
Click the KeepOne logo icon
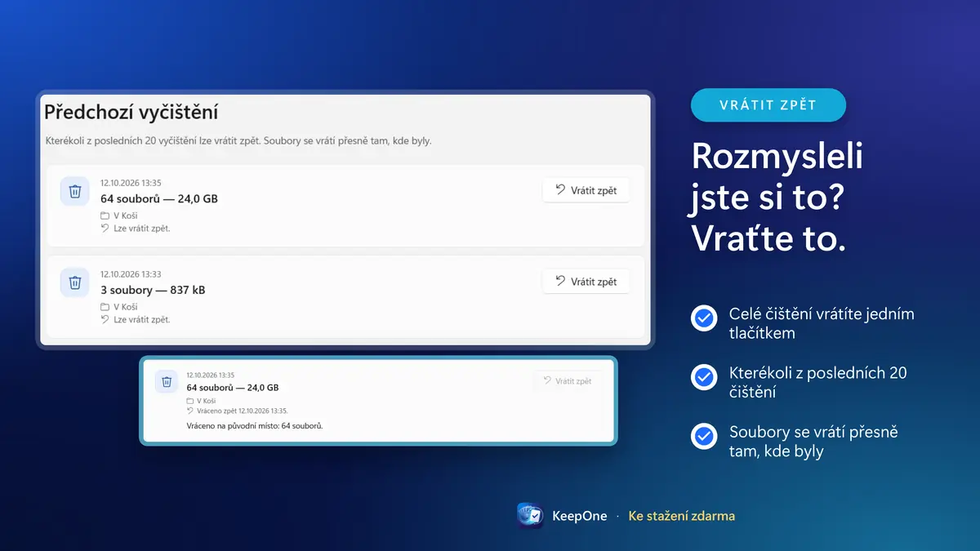531,516
